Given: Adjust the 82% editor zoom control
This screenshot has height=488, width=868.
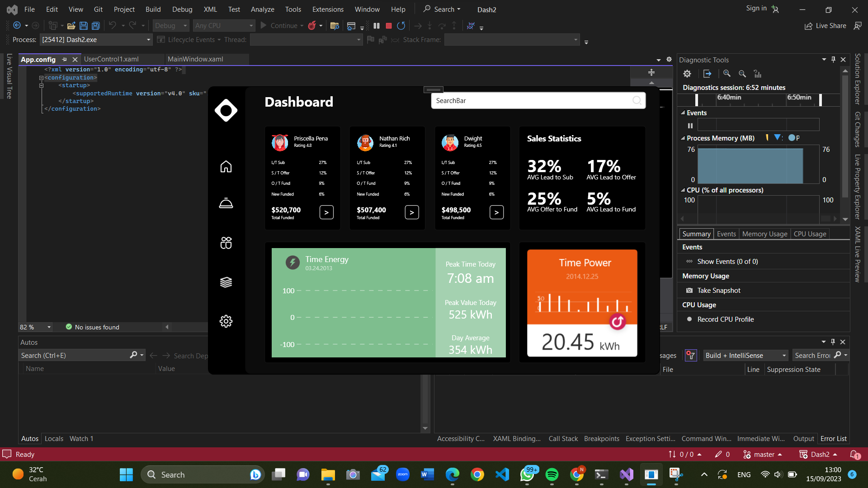Looking at the screenshot, I should [35, 327].
